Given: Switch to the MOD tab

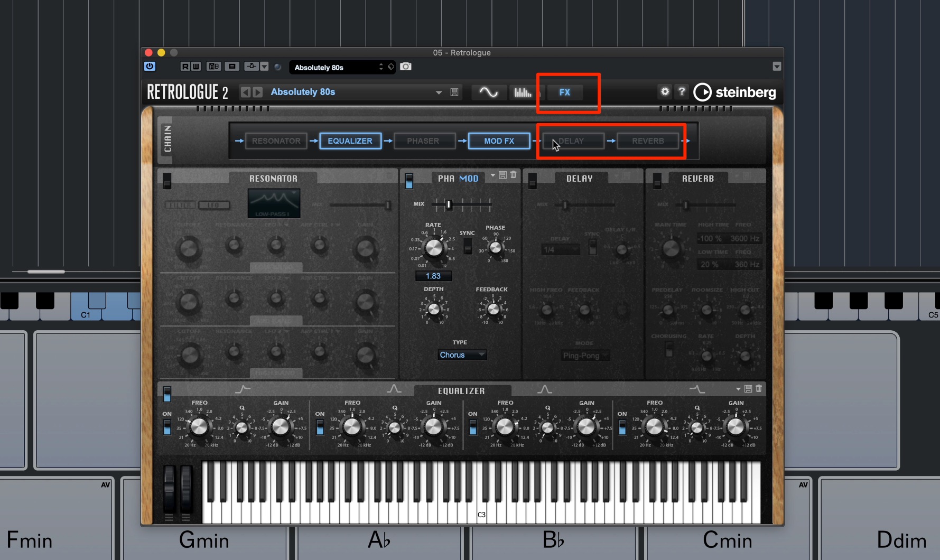Looking at the screenshot, I should (469, 179).
